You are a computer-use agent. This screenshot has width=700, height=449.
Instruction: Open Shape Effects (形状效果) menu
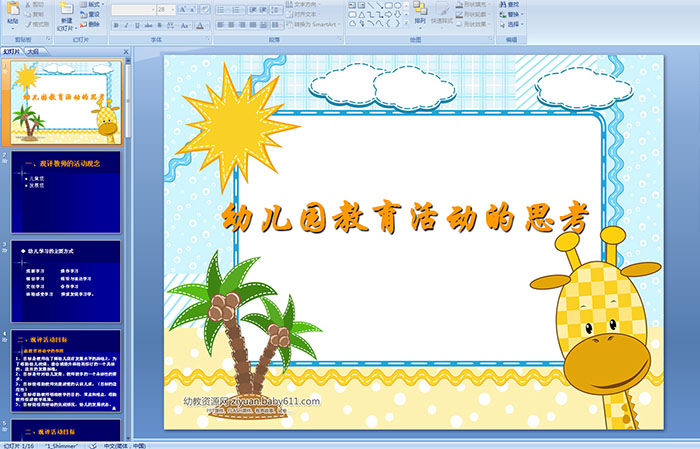point(473,24)
